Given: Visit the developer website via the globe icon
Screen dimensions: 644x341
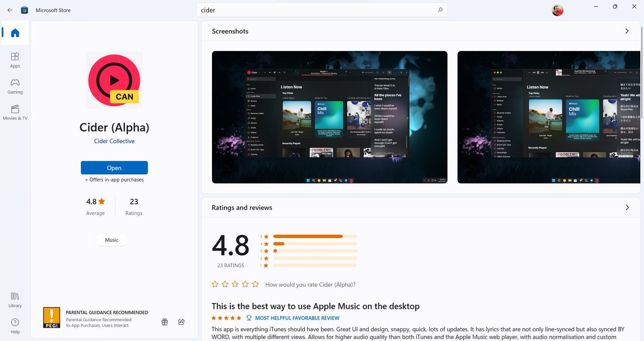Looking at the screenshot, I should click(165, 322).
